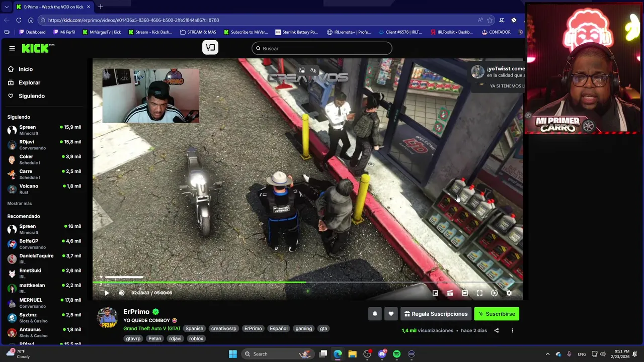The image size is (644, 362).
Task: Click ErPrimo streamer avatar
Action: pos(107,318)
